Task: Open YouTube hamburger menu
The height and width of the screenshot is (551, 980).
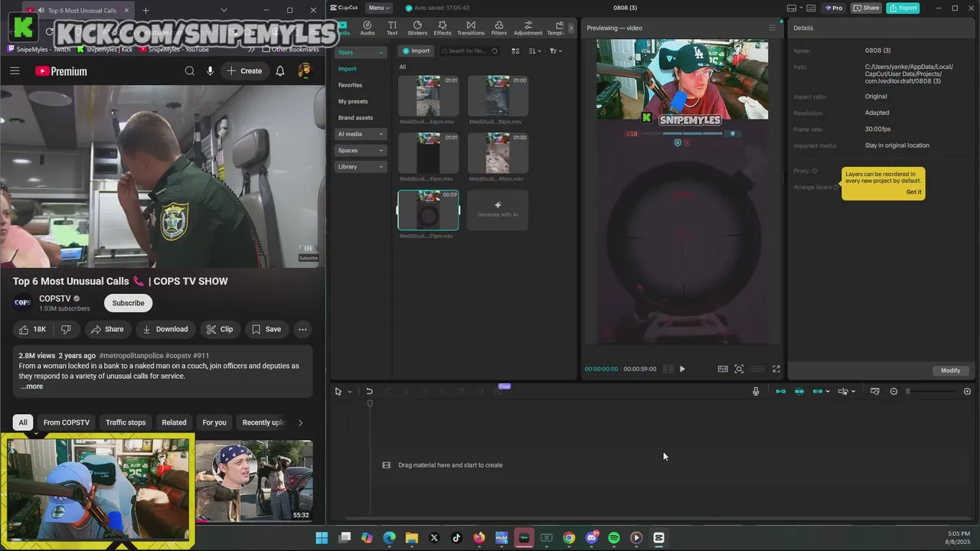Action: 15,71
